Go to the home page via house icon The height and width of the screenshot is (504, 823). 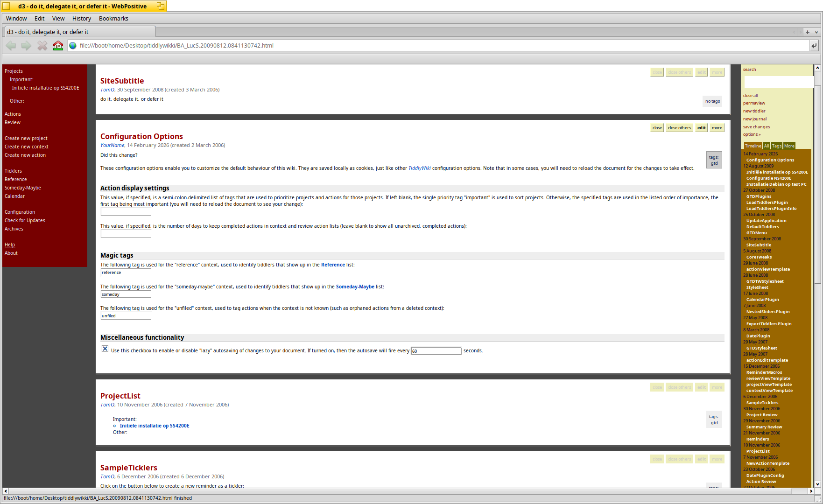(x=58, y=46)
